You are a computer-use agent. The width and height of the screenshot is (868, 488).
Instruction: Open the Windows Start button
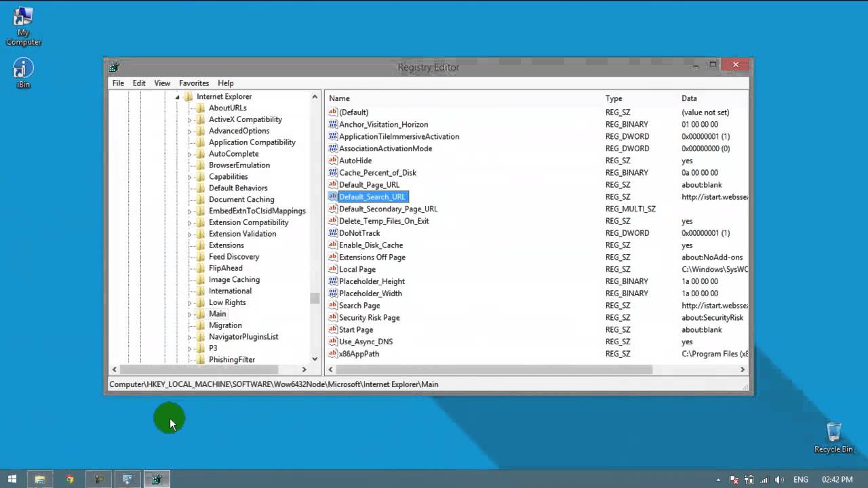tap(12, 479)
